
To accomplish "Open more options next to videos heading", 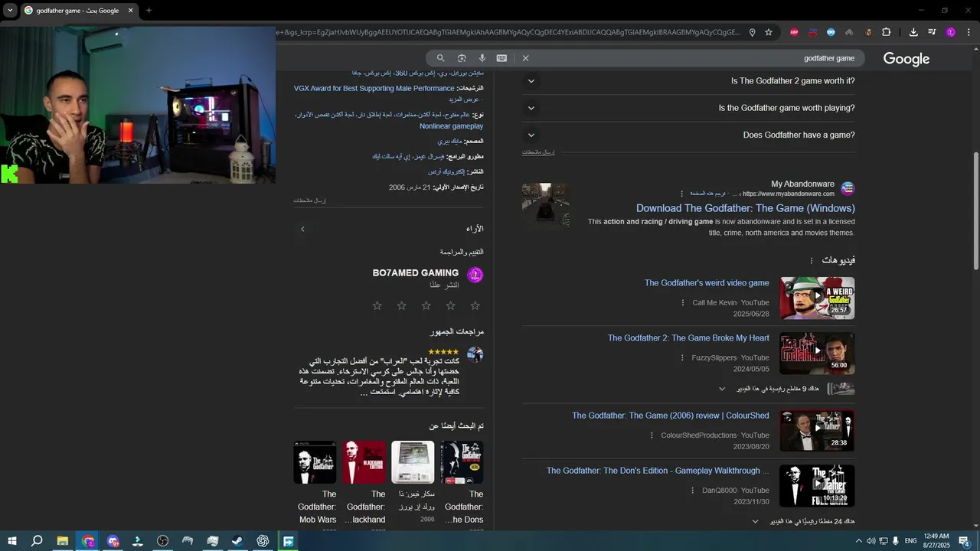I will tap(812, 261).
